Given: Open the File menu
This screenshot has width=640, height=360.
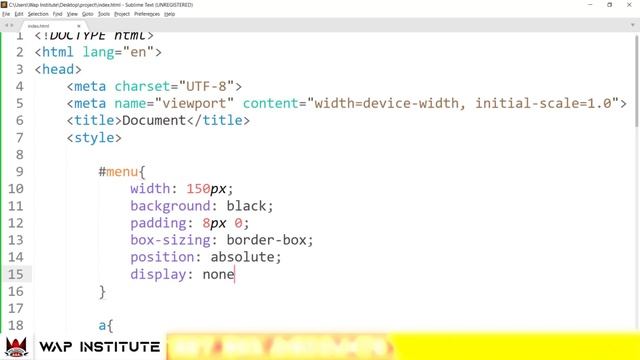Looking at the screenshot, I should click(x=6, y=14).
